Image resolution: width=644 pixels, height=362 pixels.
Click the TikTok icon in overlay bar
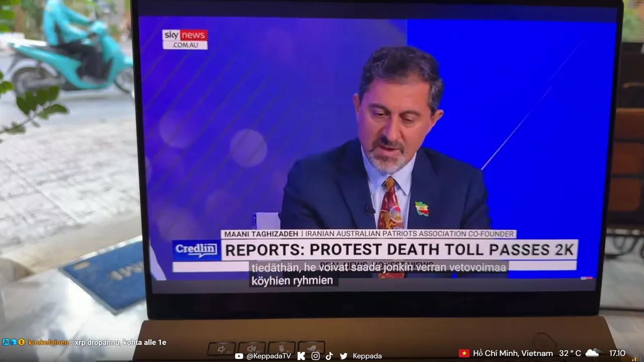coord(329,356)
